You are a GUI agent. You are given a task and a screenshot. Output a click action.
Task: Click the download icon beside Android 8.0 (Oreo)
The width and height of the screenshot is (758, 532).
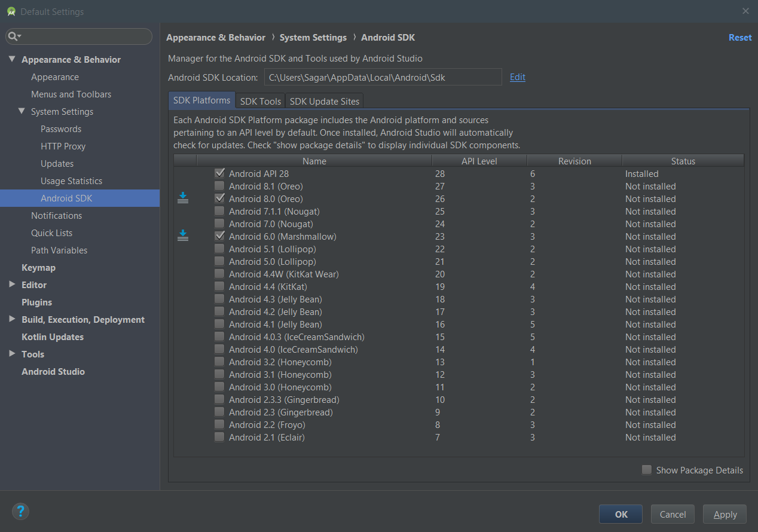coord(183,198)
